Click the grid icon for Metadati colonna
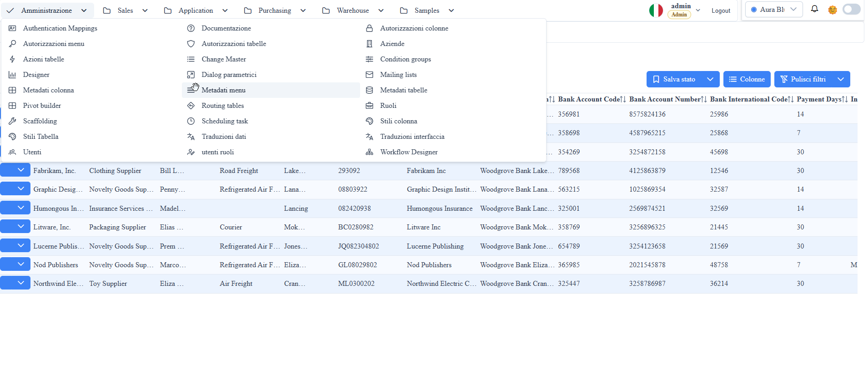868x386 pixels. pyautogui.click(x=12, y=90)
